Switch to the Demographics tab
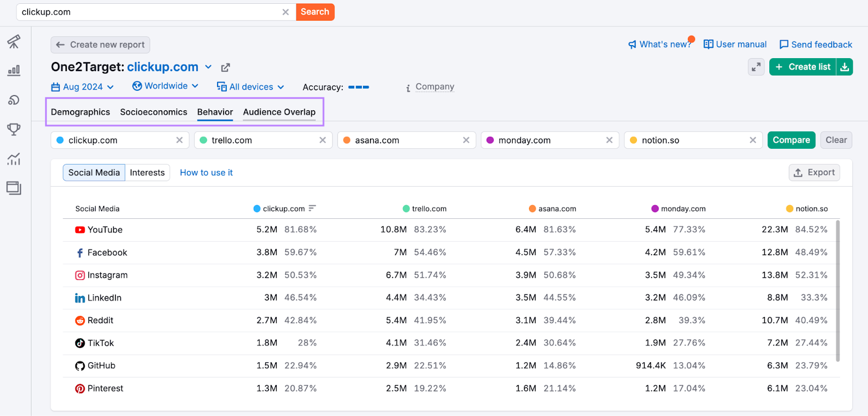Image resolution: width=868 pixels, height=416 pixels. click(80, 112)
